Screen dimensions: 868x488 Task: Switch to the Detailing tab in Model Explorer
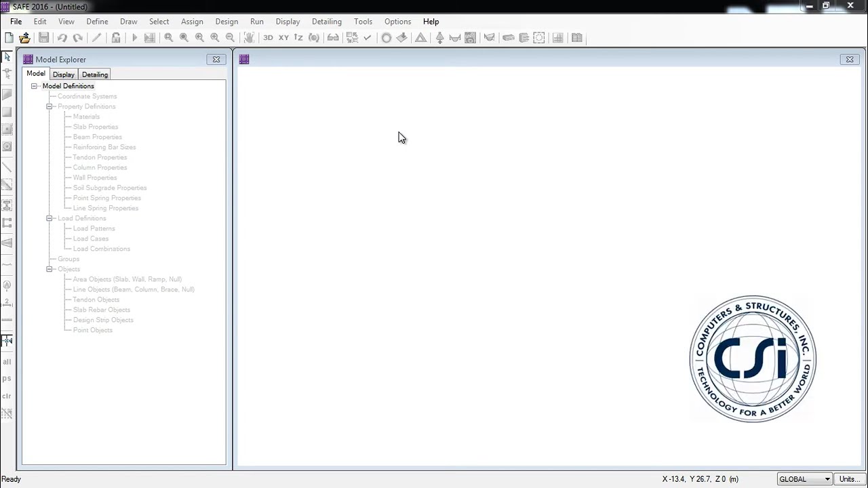pyautogui.click(x=95, y=75)
